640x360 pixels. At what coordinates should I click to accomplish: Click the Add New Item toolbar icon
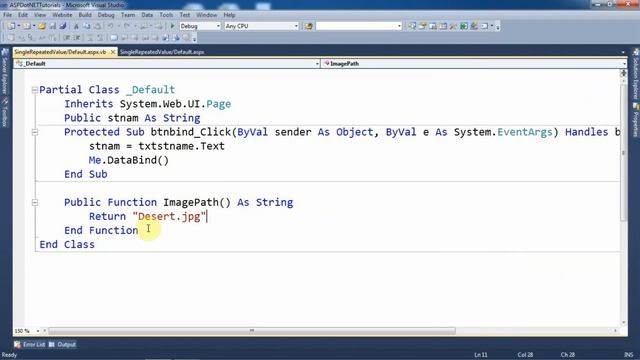[x=26, y=26]
